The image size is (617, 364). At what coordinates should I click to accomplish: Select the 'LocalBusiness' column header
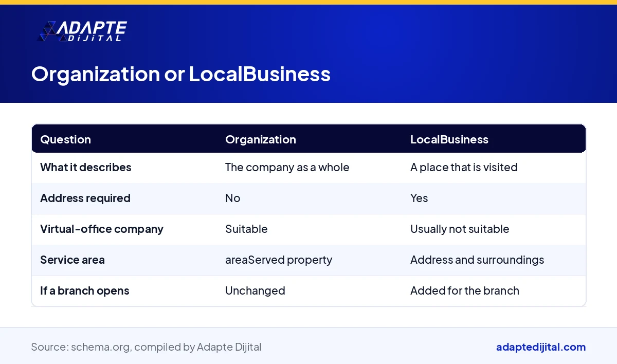449,139
